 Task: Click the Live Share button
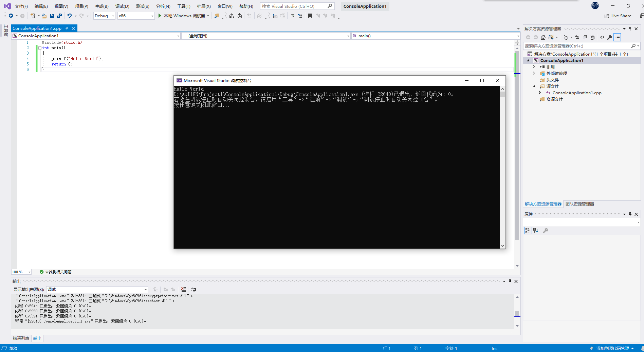pyautogui.click(x=618, y=16)
